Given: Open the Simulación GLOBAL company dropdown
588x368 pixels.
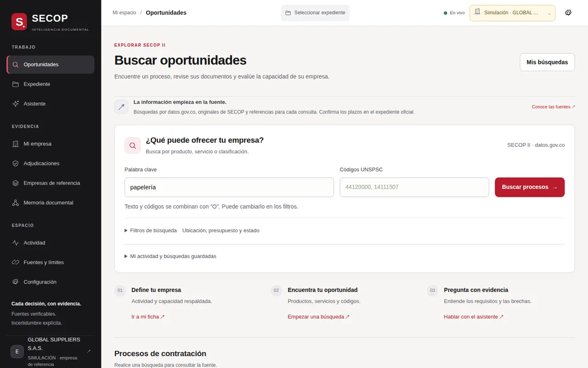Looking at the screenshot, I should click(512, 13).
